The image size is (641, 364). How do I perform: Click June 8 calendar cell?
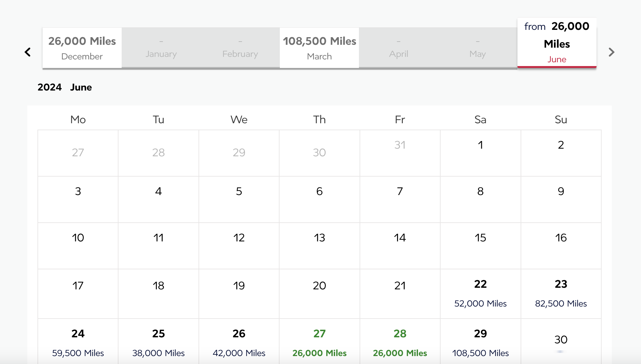click(480, 199)
